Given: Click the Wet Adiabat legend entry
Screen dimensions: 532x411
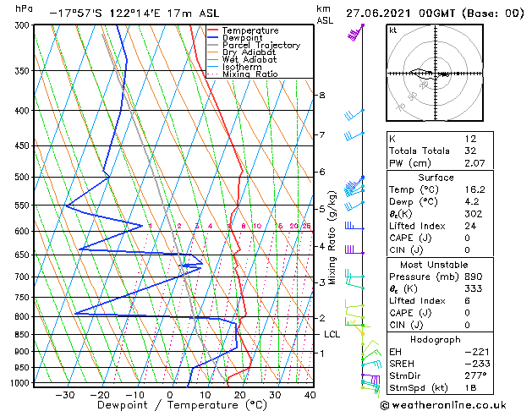Looking at the screenshot, I should click(x=250, y=59).
